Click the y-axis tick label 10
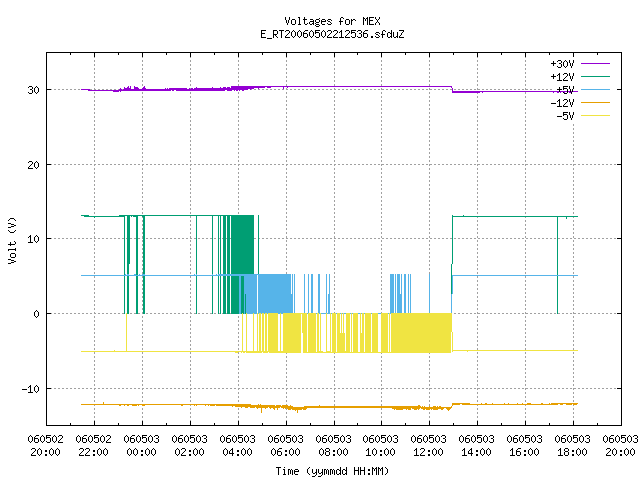 click(x=33, y=239)
